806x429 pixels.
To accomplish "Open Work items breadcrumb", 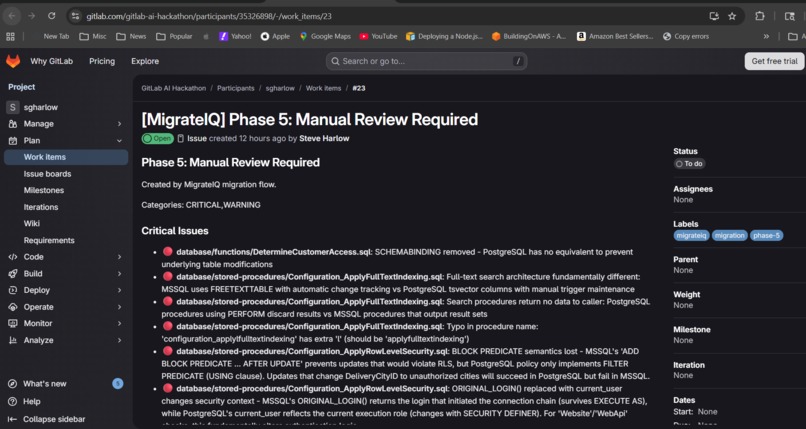I will [323, 88].
